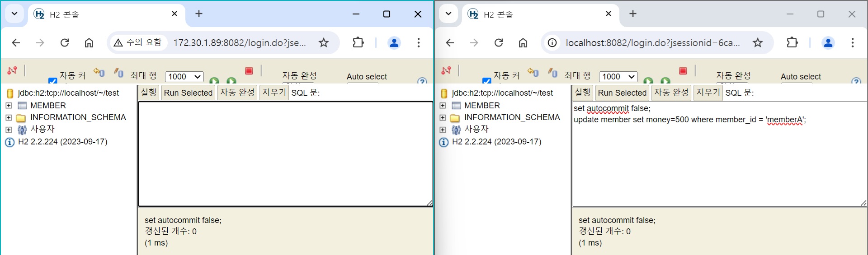The image size is (868, 255).
Task: Expand the 사용자 node in the right window
Action: 443,130
